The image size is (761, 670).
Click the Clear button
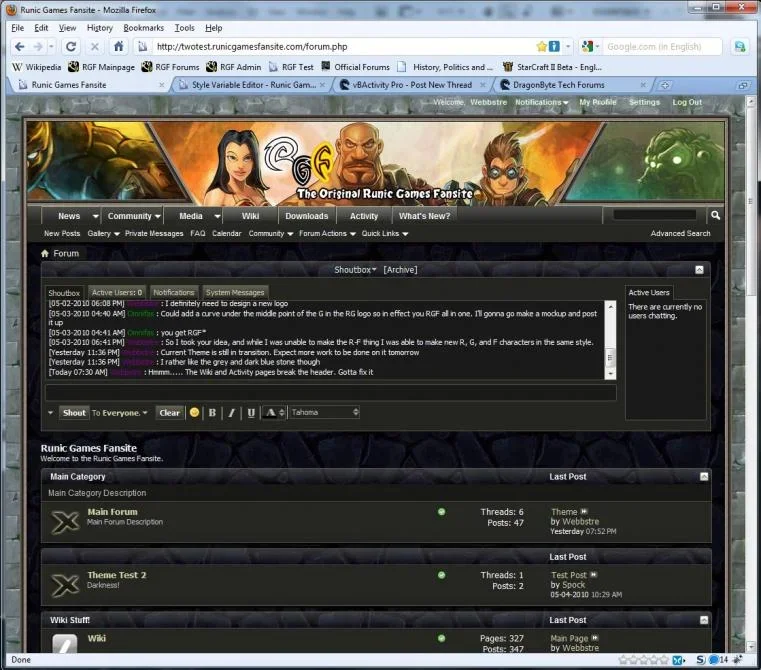point(169,413)
